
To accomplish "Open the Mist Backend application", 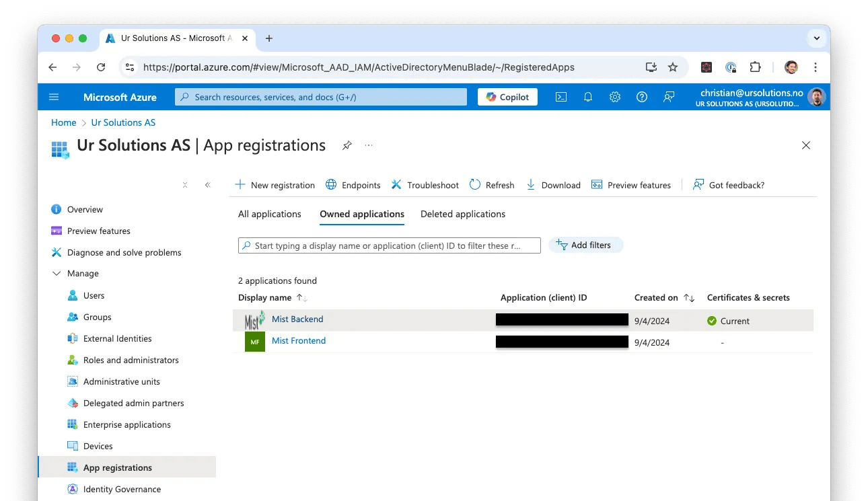I will point(297,319).
